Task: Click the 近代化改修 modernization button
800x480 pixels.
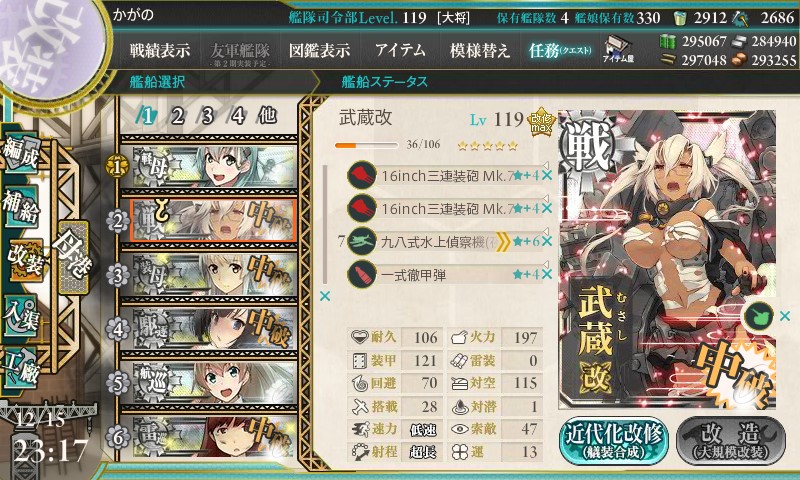Action: [x=614, y=440]
